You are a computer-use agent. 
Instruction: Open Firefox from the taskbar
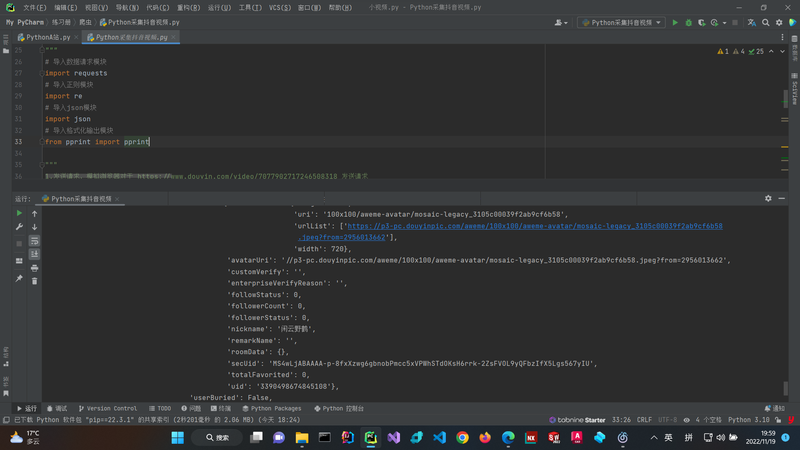[x=485, y=438]
